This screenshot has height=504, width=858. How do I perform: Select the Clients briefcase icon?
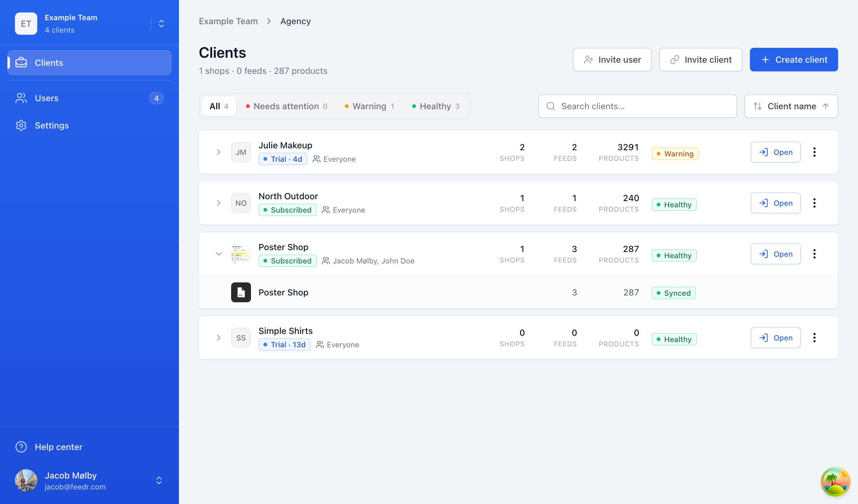(x=21, y=63)
